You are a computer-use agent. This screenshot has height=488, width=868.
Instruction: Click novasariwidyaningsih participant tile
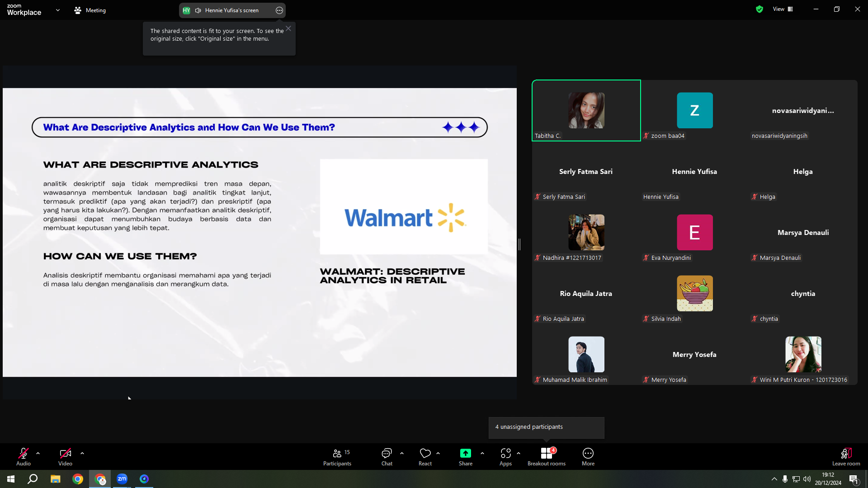pyautogui.click(x=803, y=111)
